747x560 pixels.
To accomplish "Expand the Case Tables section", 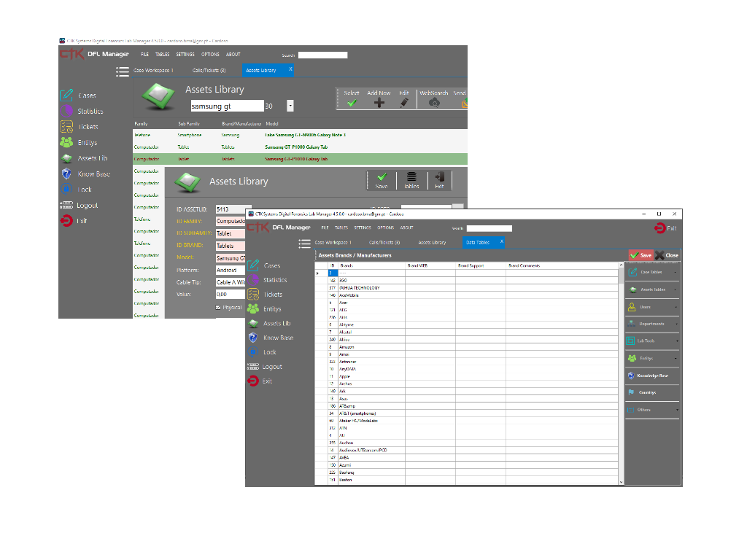I will point(651,272).
